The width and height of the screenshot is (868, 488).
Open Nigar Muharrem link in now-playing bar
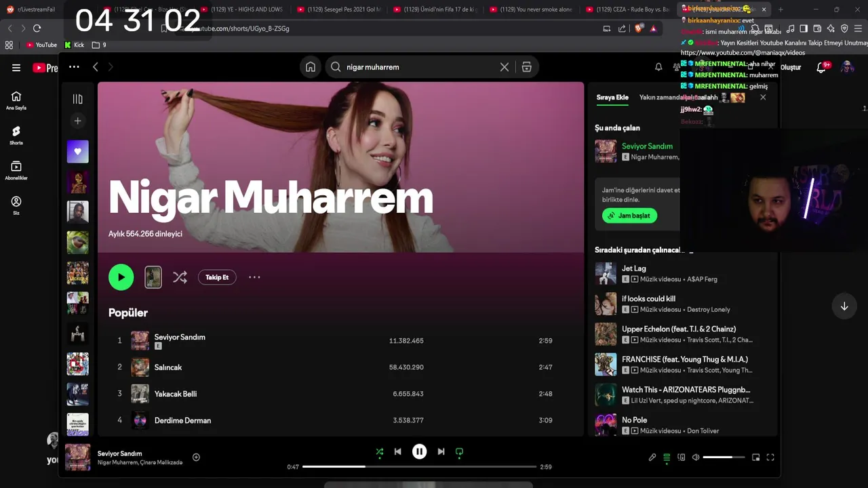118,462
